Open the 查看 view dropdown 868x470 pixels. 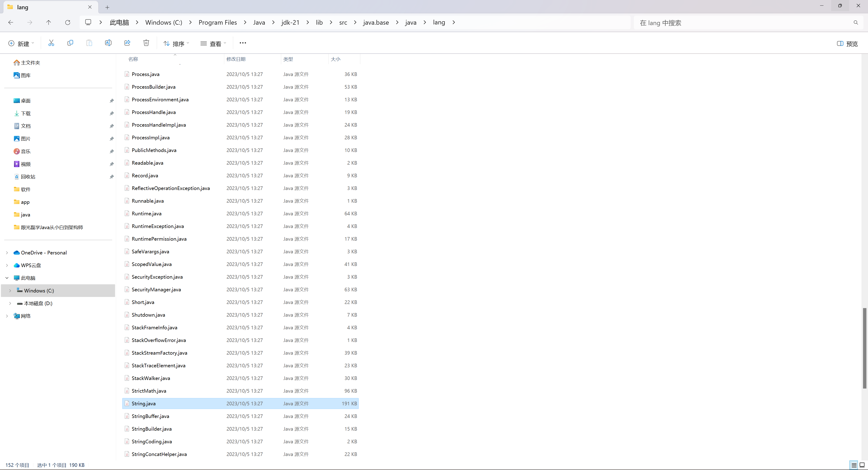213,43
